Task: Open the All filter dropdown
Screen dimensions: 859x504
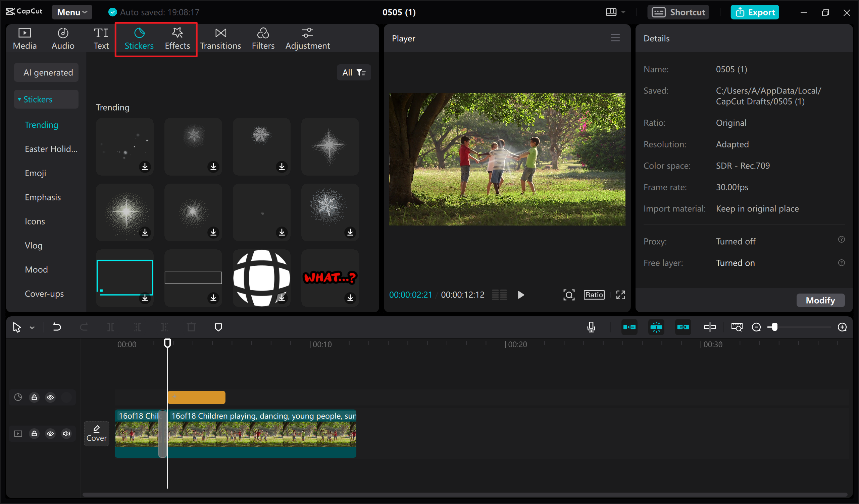Action: tap(353, 72)
